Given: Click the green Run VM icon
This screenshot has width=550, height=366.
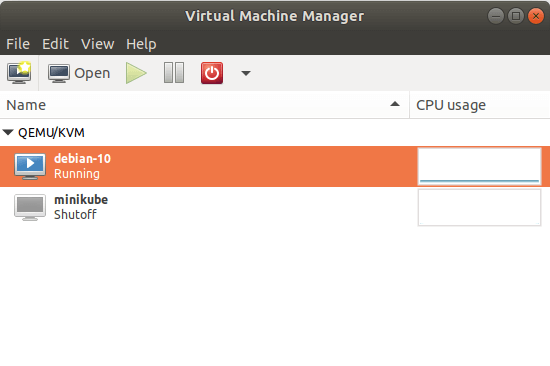Looking at the screenshot, I should point(136,73).
